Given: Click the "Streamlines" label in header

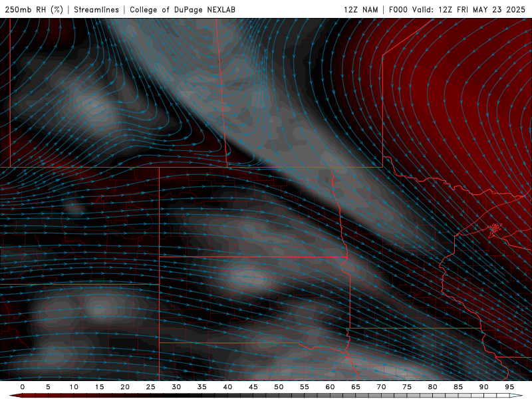Looking at the screenshot, I should point(96,9).
